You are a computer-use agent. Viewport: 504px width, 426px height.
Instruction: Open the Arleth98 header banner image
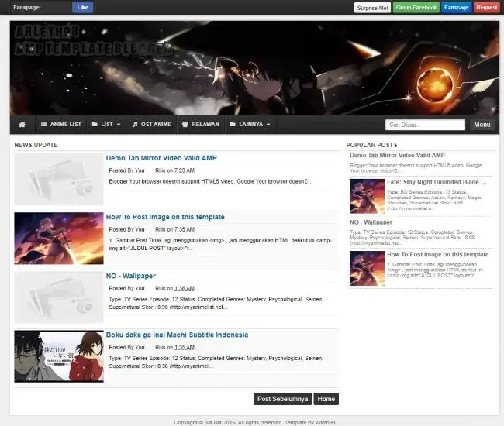(254, 67)
